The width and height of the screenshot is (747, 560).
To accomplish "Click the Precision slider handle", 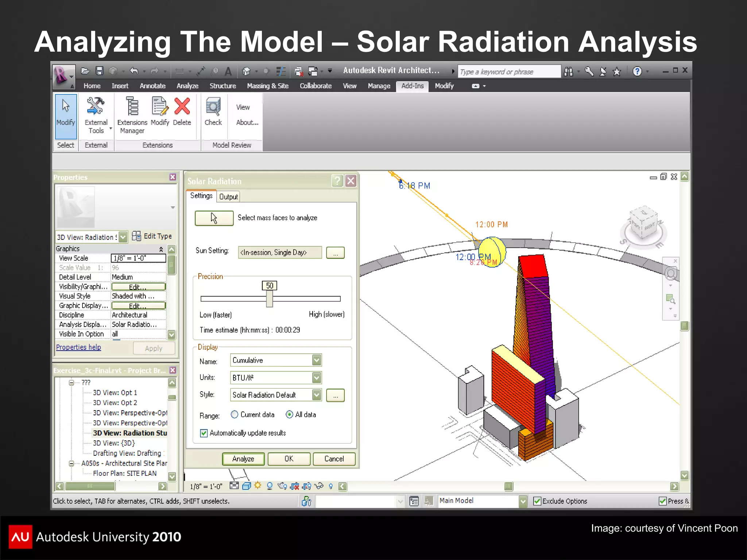I will click(x=270, y=299).
